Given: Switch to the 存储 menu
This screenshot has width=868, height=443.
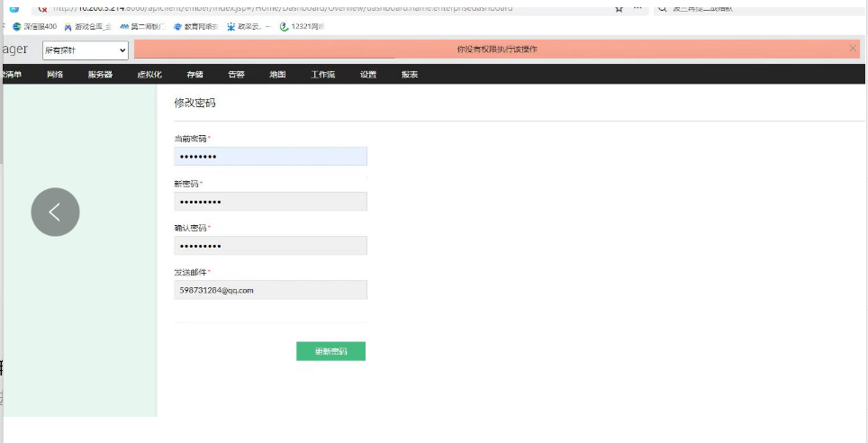Looking at the screenshot, I should click(194, 75).
